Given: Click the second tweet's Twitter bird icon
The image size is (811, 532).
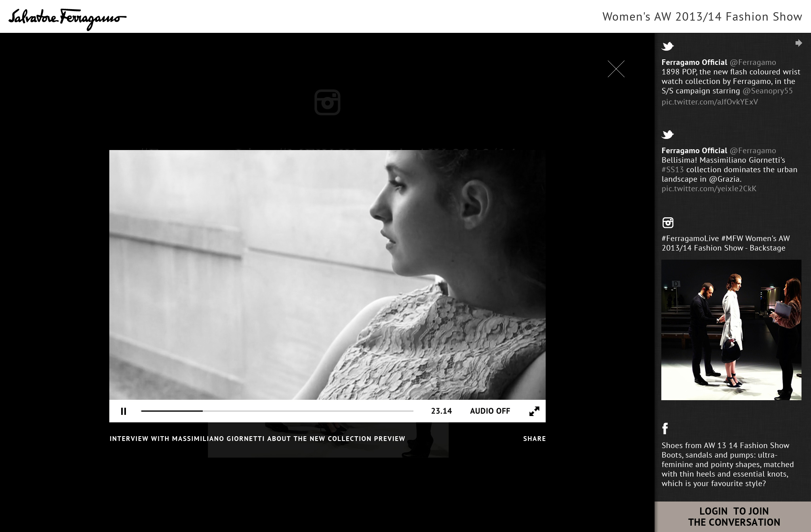Looking at the screenshot, I should pyautogui.click(x=668, y=135).
